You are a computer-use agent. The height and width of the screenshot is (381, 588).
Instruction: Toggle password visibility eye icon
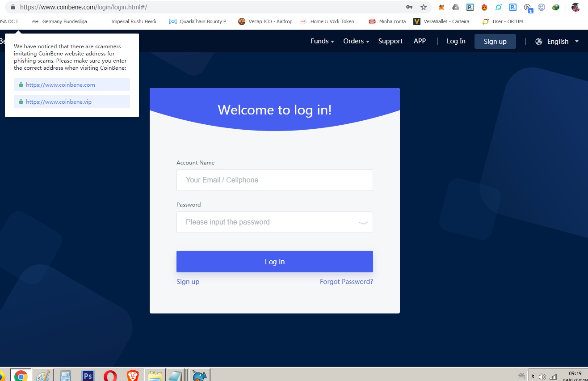(x=363, y=222)
